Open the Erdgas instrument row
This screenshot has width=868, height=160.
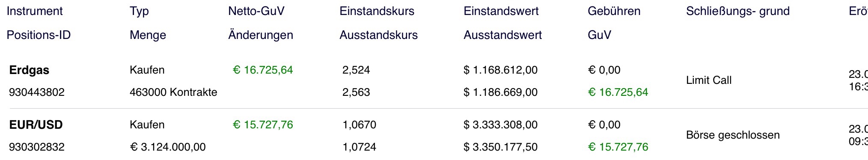[x=29, y=70]
